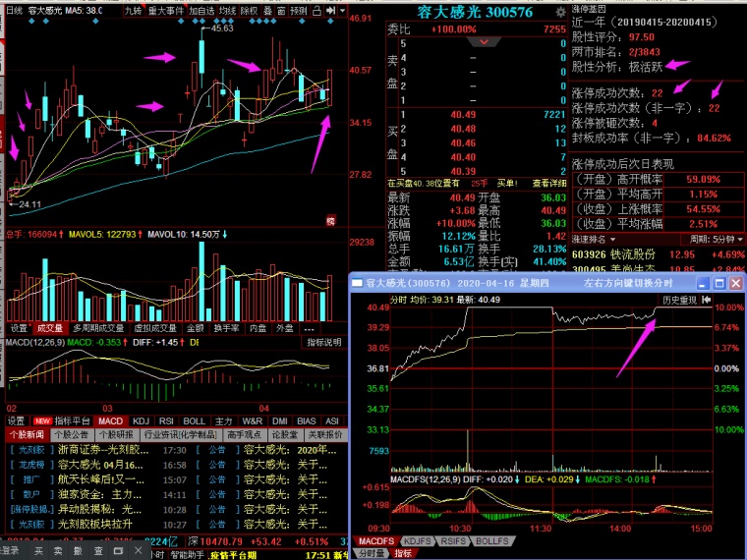Click the 卖 sell icon in bottom toolbar
Screen dimensions: 747x560
[x=57, y=552]
